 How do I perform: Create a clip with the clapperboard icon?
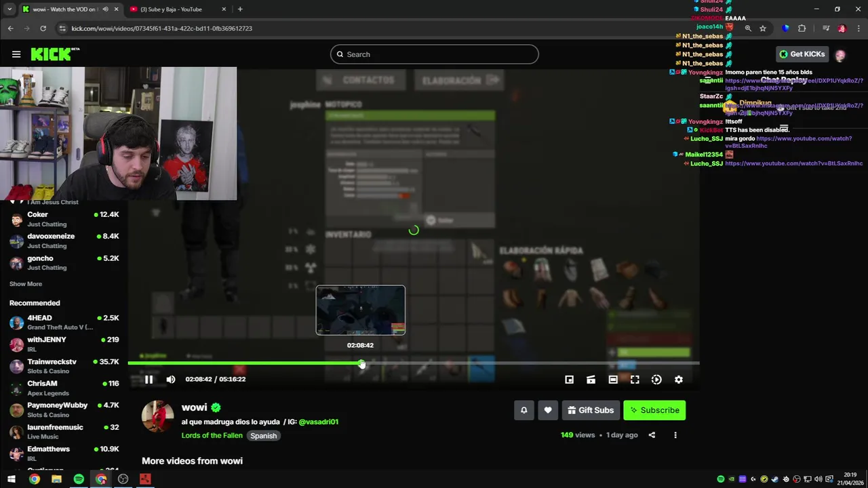[x=591, y=380]
